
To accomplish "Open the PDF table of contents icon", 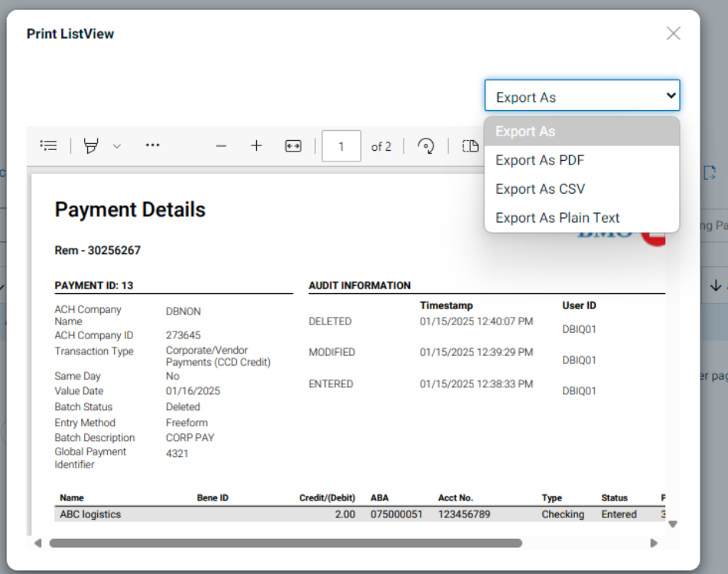I will 48,145.
